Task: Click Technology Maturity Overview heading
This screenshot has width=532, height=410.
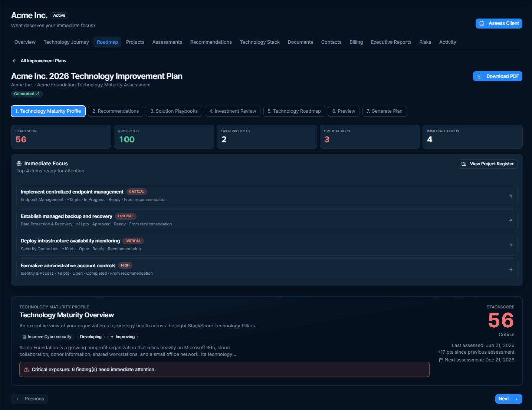Action: (x=67, y=315)
